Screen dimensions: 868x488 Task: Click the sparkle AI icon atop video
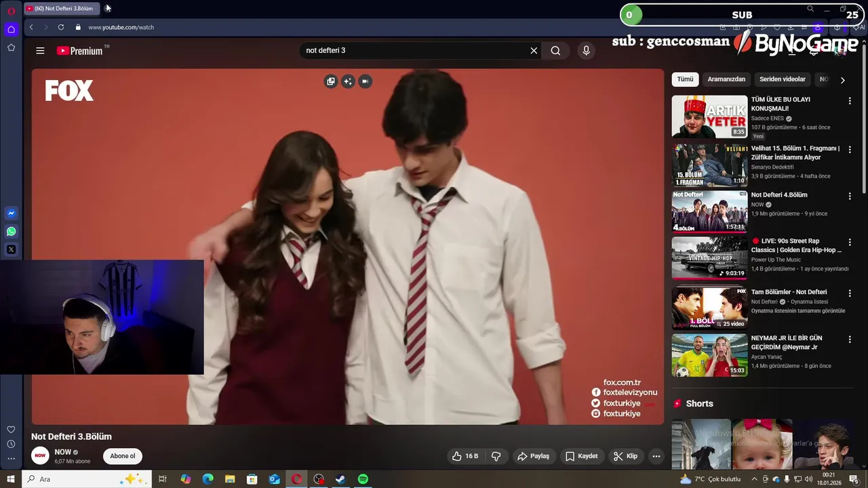(x=348, y=81)
